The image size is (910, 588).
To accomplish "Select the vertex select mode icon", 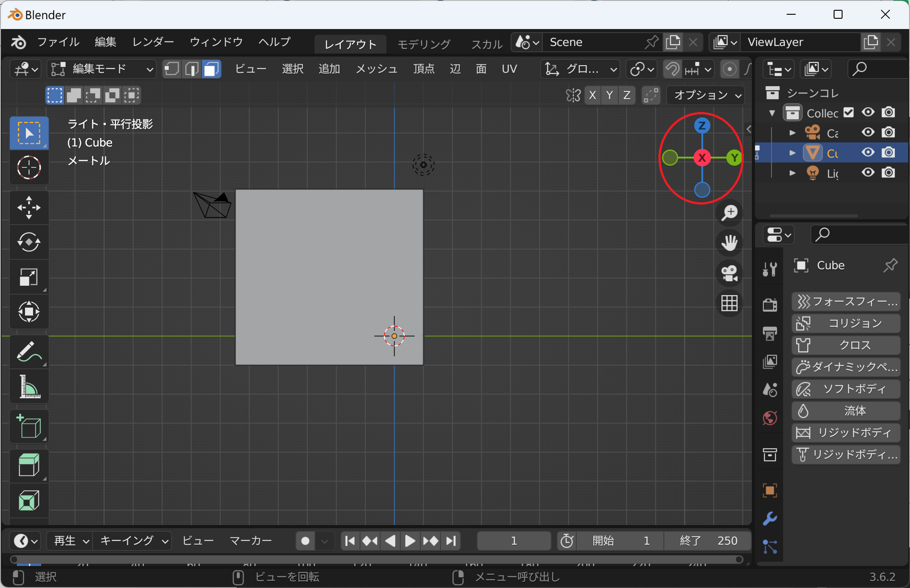I will tap(171, 69).
